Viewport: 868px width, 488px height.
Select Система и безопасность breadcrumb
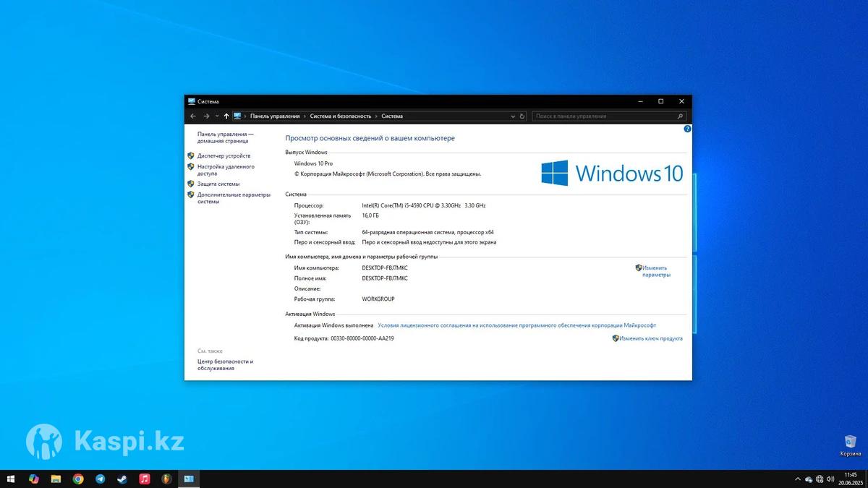click(x=341, y=116)
